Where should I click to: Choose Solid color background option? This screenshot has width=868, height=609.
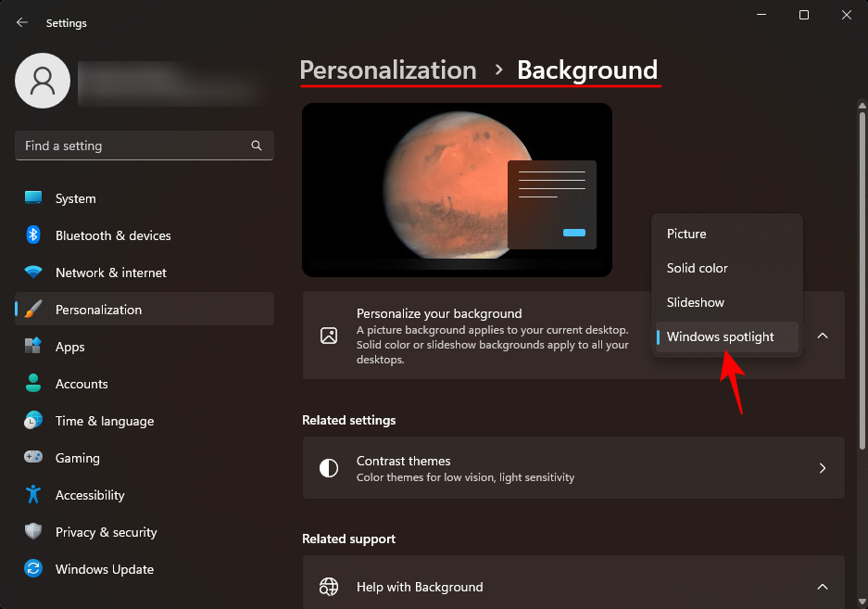(727, 268)
